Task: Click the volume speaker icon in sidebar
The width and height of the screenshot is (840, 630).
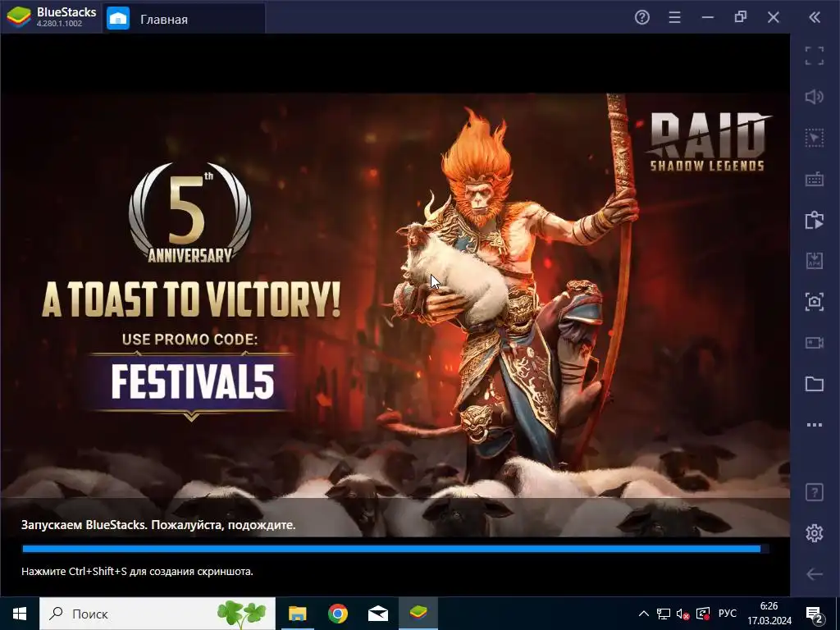Action: 815,97
